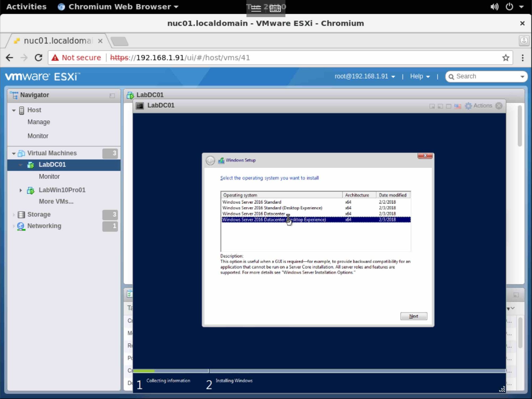This screenshot has width=532, height=399.
Task: Open the system power menu icon
Action: pos(509,7)
